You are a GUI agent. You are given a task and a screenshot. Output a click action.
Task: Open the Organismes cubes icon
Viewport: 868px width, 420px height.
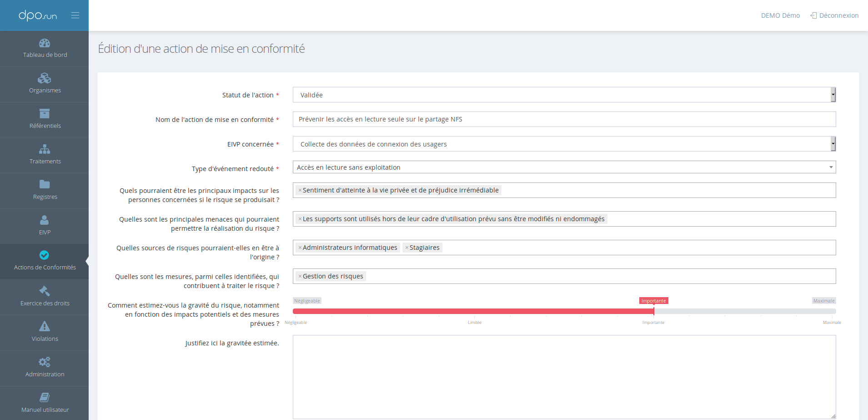(x=45, y=78)
